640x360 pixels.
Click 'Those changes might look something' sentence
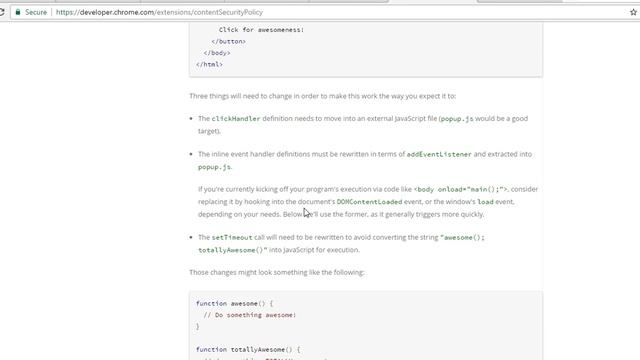click(x=277, y=272)
